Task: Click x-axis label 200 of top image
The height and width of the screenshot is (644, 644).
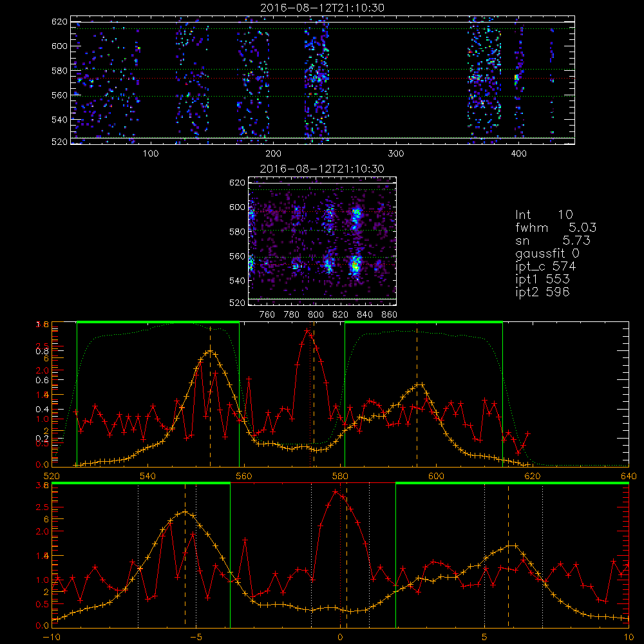Action: (x=274, y=154)
